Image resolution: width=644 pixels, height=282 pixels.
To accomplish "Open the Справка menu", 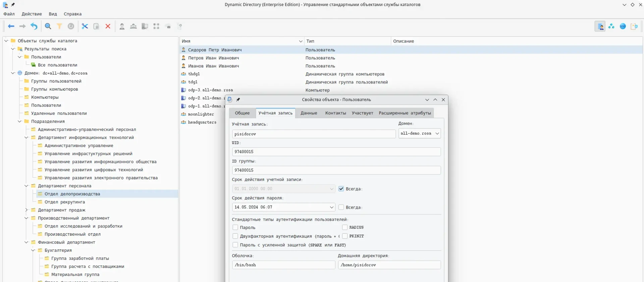I will coord(72,14).
